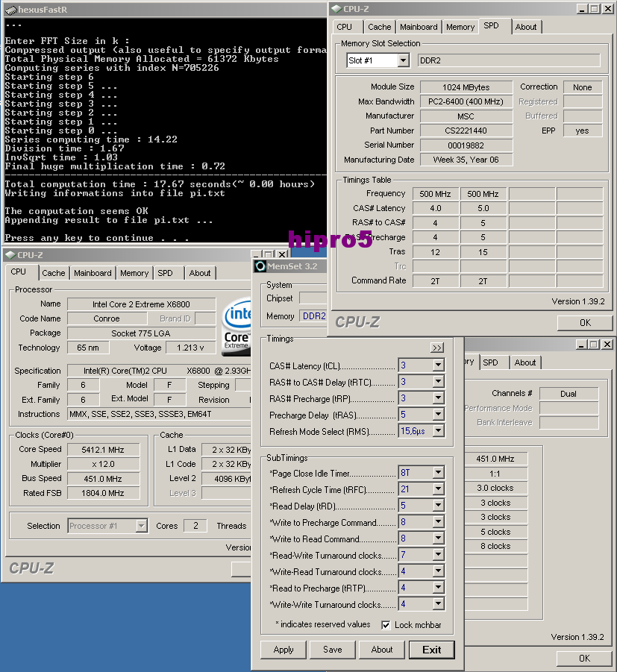
Task: Click the Manufacturing Date 'Week 35, Year 06'
Action: 466,160
